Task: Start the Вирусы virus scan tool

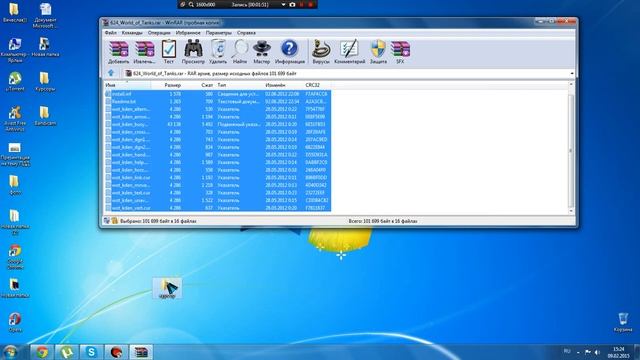Action: tap(321, 52)
